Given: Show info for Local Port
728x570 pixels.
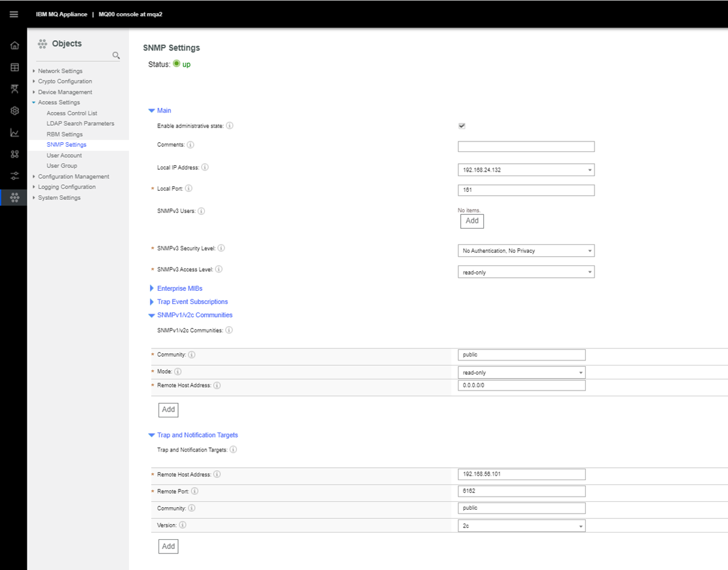Looking at the screenshot, I should click(189, 188).
